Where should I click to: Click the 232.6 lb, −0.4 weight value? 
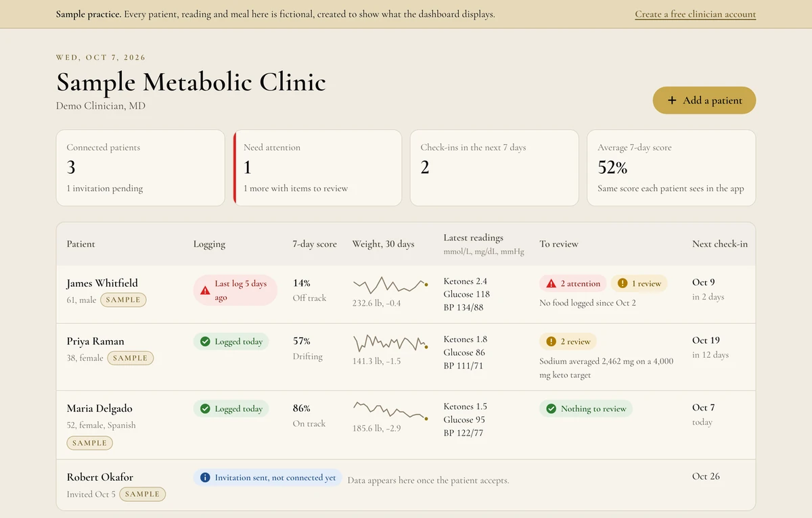coord(377,303)
